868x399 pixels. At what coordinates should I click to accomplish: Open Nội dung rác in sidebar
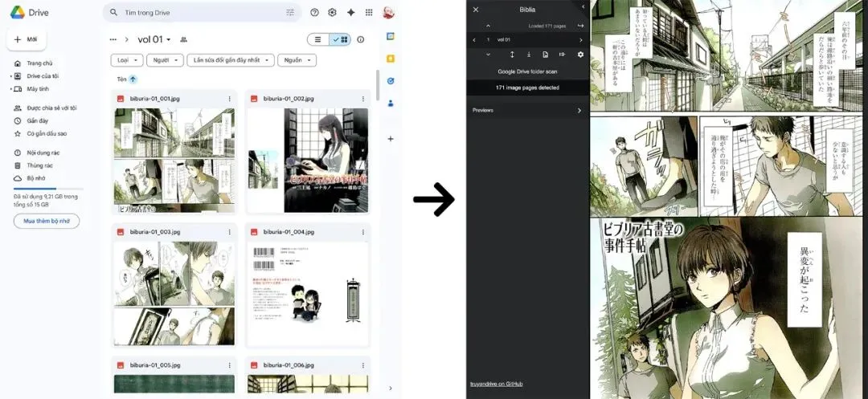pos(43,153)
